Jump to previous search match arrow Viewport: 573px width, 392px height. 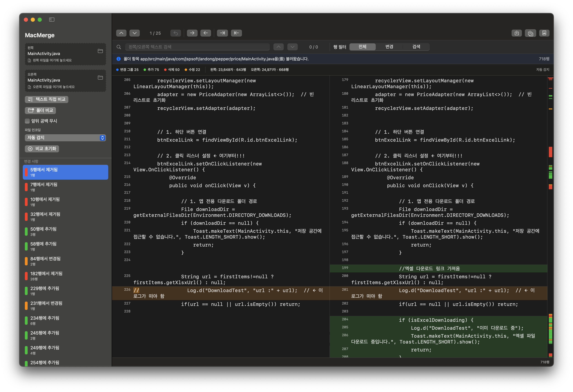278,47
